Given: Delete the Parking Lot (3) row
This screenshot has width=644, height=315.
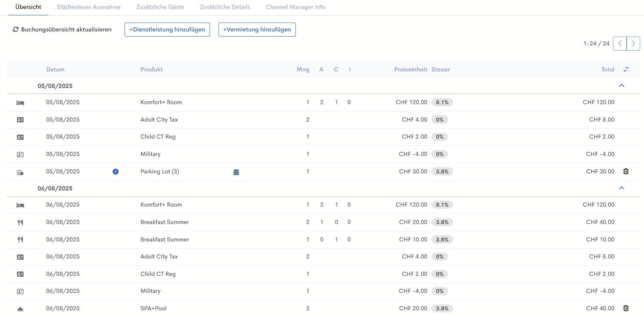Looking at the screenshot, I should point(626,171).
